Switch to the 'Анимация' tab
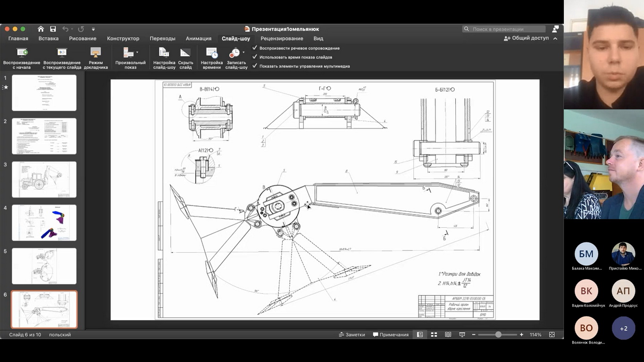Viewport: 644px width, 362px height. pyautogui.click(x=199, y=39)
